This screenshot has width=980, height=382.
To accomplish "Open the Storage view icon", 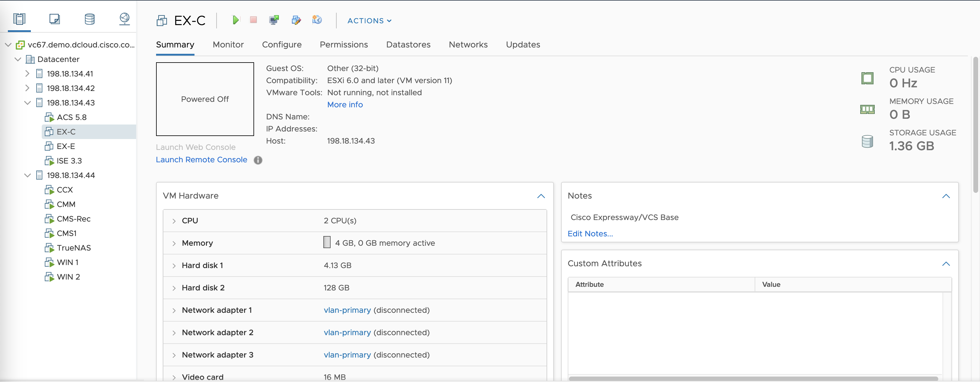I will tap(90, 19).
